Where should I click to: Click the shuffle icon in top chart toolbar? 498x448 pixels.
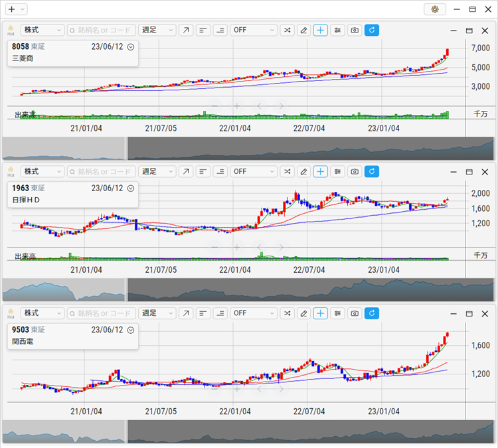coord(286,30)
